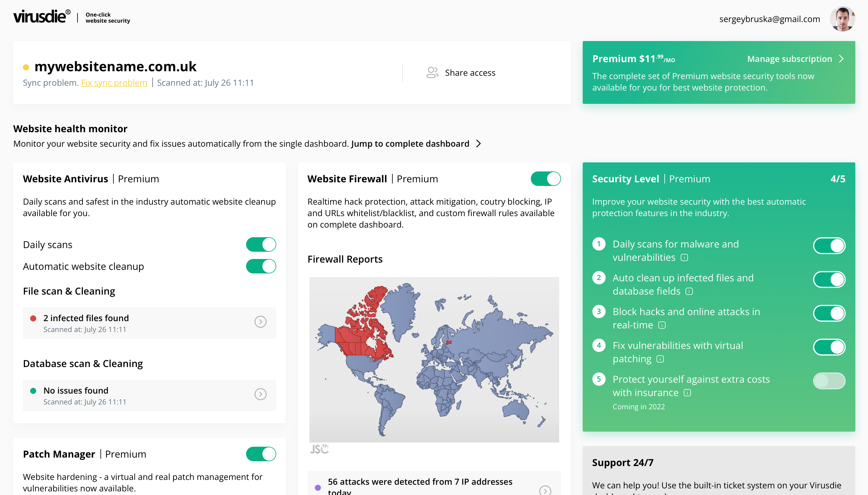Screen dimensions: 868x495
Task: Toggle the Patch Manager switch
Action: 261,454
